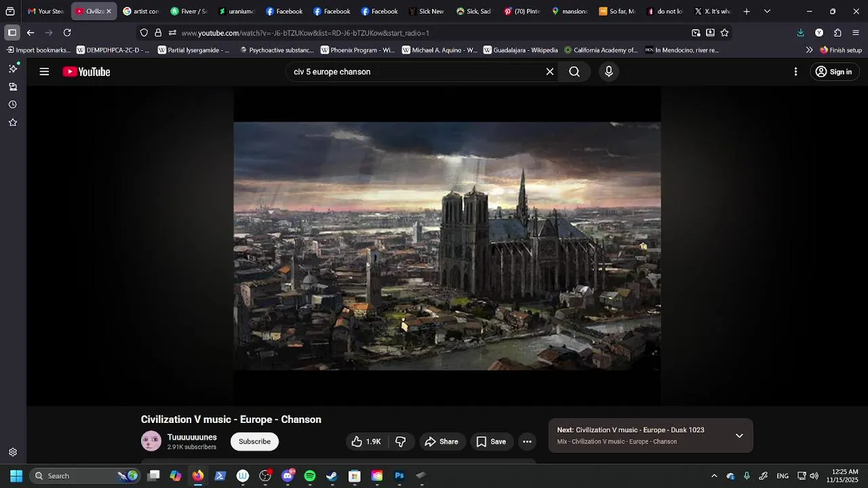
Task: Open sidebar synced tabs icon
Action: 12,87
